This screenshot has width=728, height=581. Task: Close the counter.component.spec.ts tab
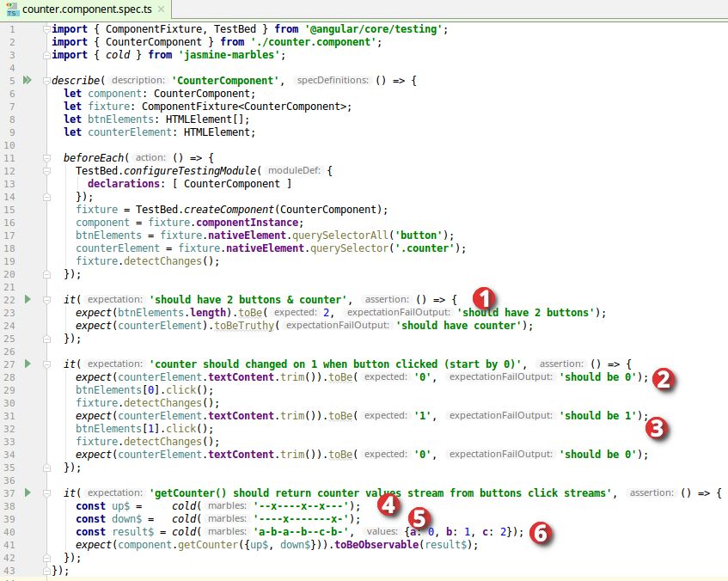[x=161, y=9]
